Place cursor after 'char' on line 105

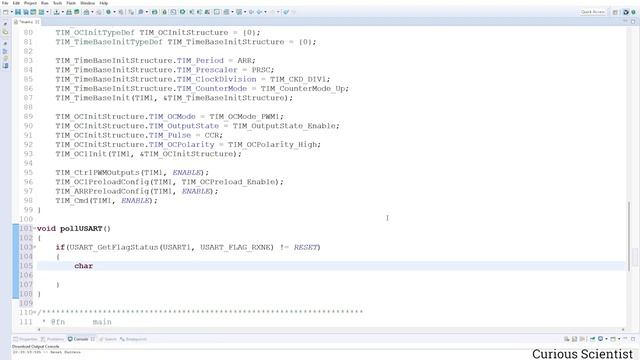pos(93,266)
